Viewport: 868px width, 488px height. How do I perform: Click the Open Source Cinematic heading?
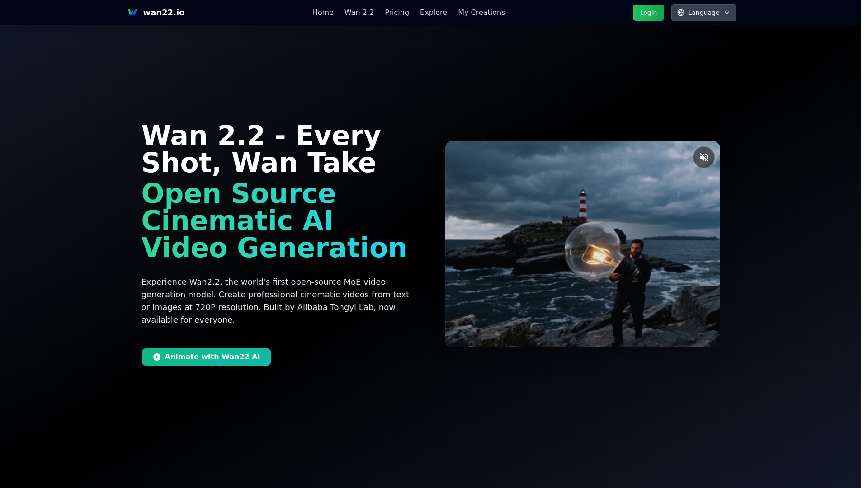(x=274, y=221)
